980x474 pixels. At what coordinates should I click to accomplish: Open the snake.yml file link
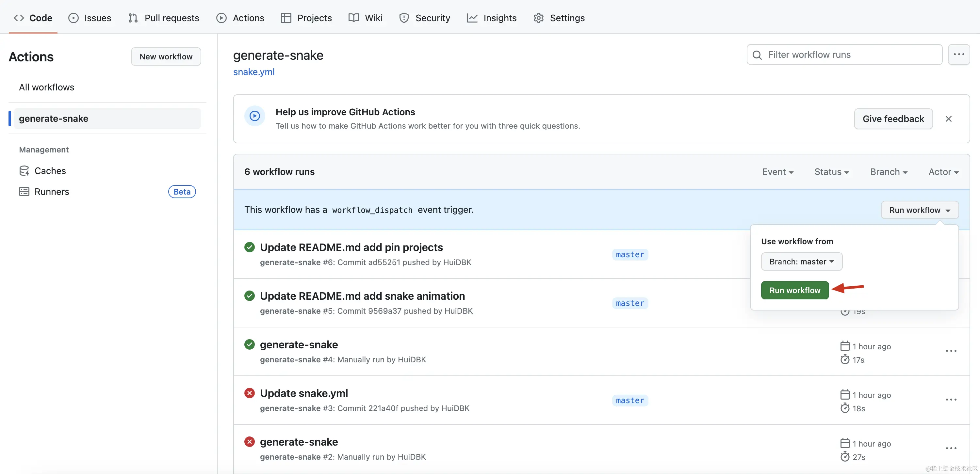point(254,72)
